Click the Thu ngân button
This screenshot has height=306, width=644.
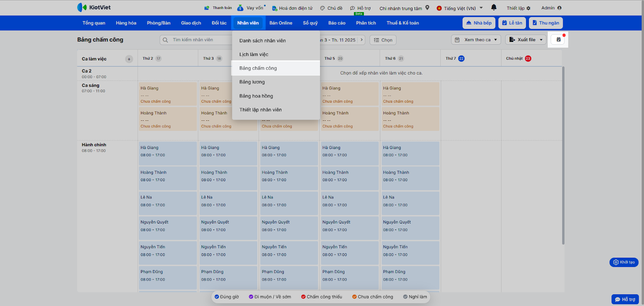546,23
